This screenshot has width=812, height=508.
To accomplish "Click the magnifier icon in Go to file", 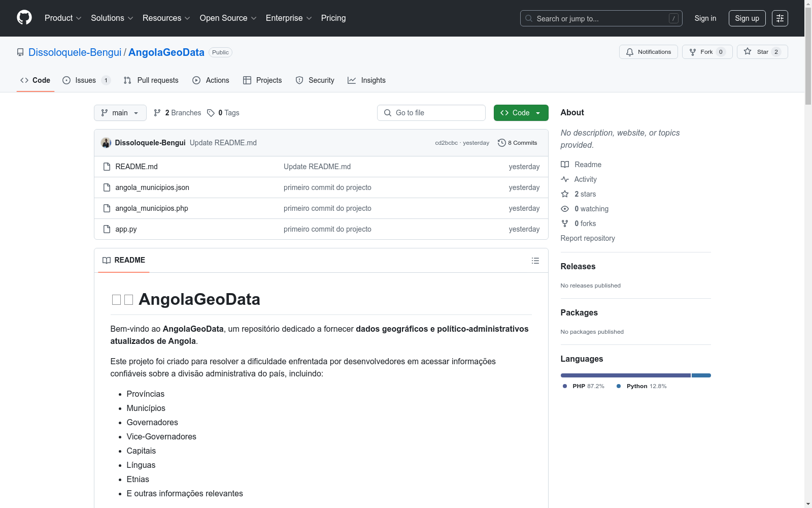I will [x=388, y=113].
